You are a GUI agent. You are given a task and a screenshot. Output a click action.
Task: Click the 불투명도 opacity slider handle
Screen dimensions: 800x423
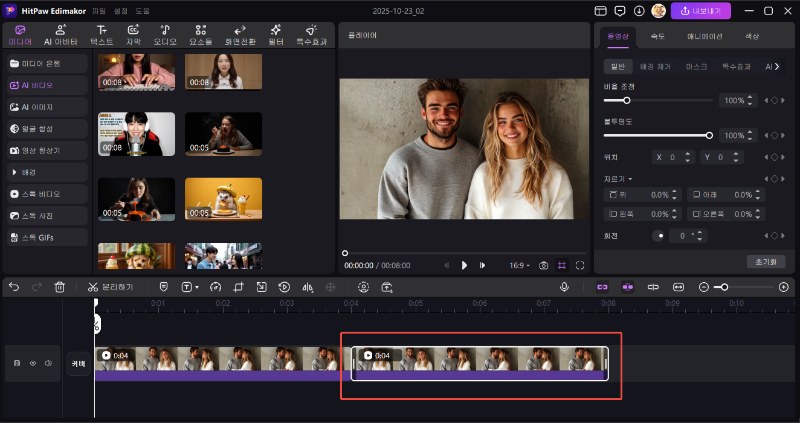pos(709,135)
